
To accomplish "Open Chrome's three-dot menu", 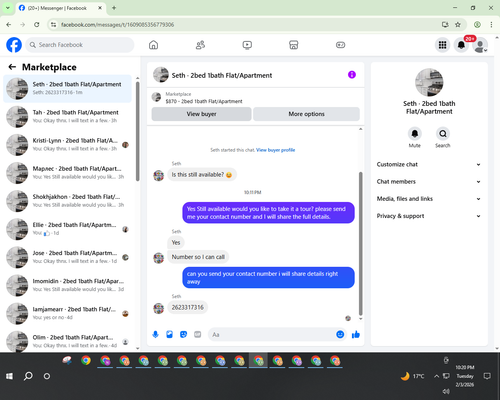I will [x=491, y=24].
